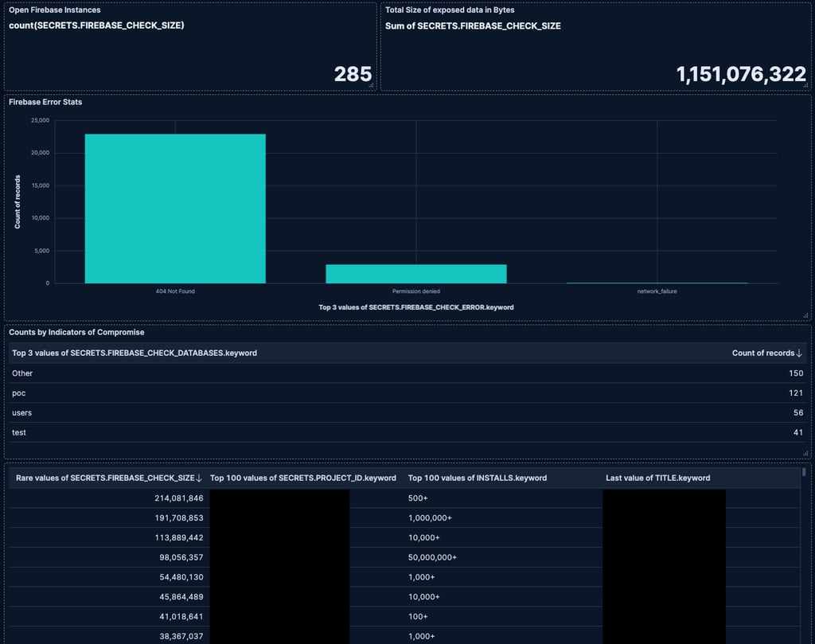Click the Firebase Error Stats panel title

pyautogui.click(x=45, y=102)
